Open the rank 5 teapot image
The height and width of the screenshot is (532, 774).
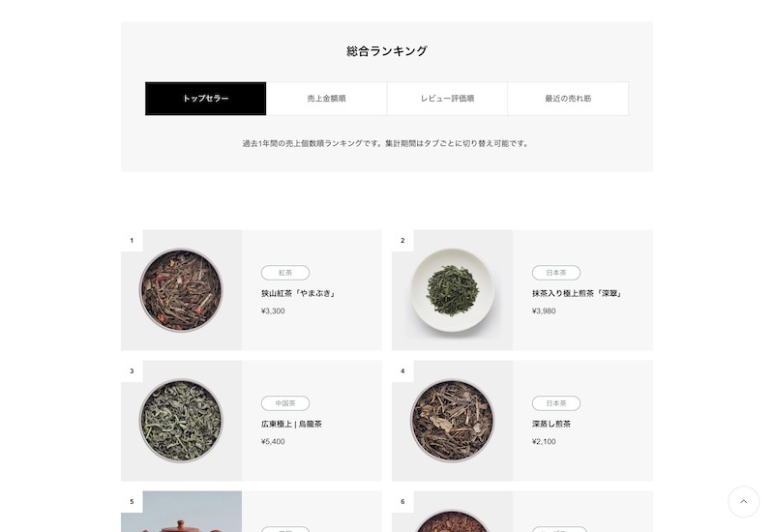[x=181, y=512]
